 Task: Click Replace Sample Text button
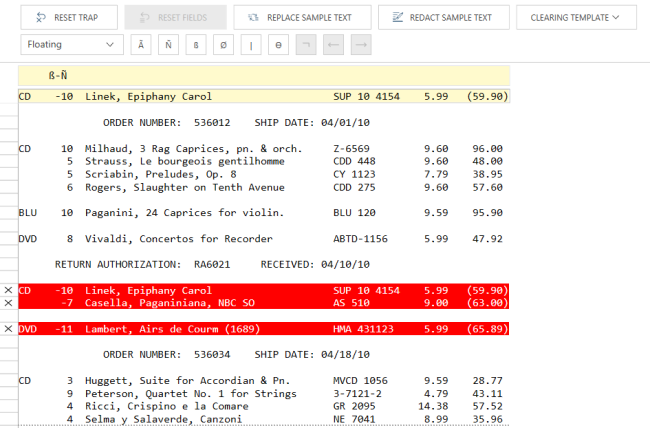tap(302, 17)
